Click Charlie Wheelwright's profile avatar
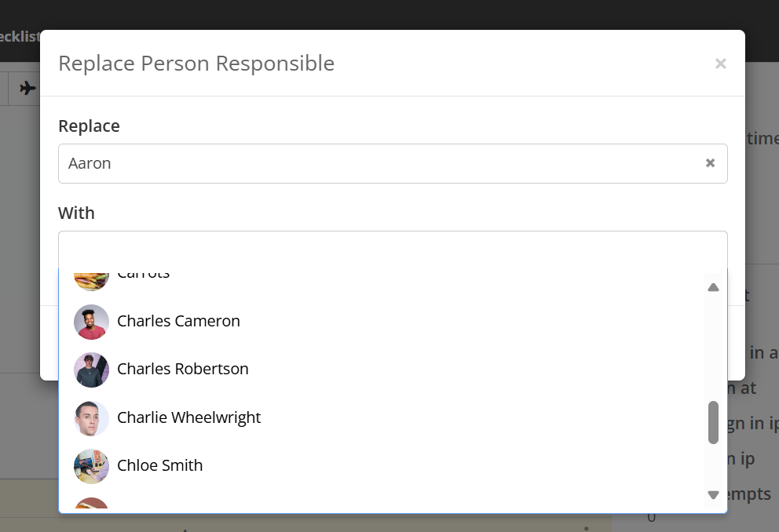Screen dimensions: 779x532 pyautogui.click(x=91, y=418)
